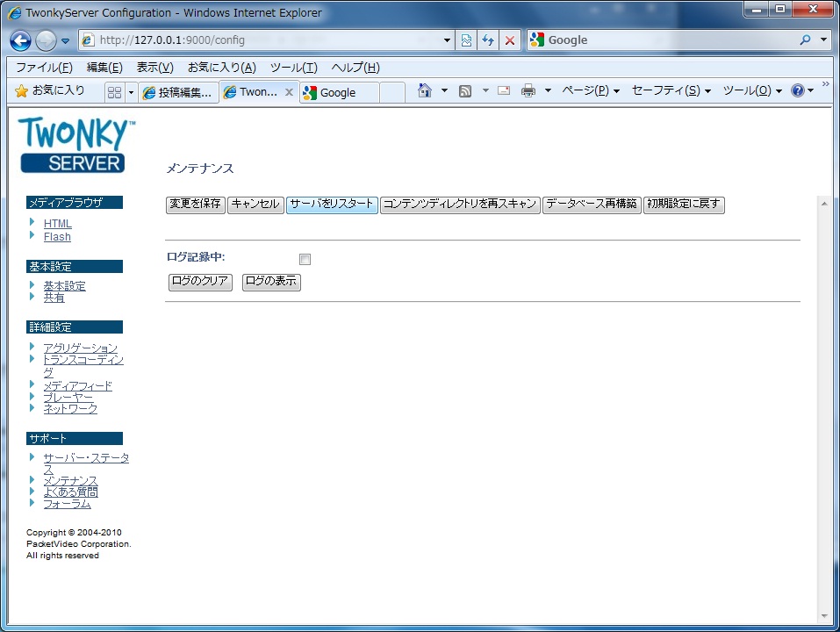Click the Print icon
The image size is (840, 632).
[x=528, y=90]
